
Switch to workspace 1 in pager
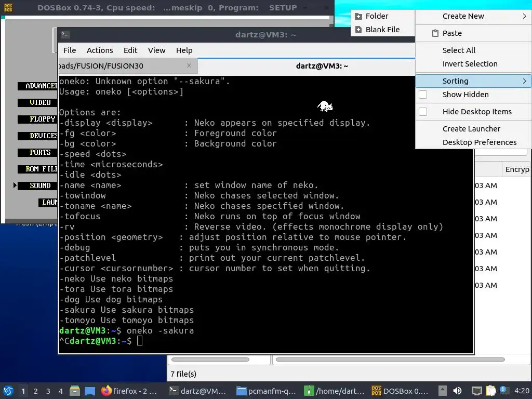23,391
